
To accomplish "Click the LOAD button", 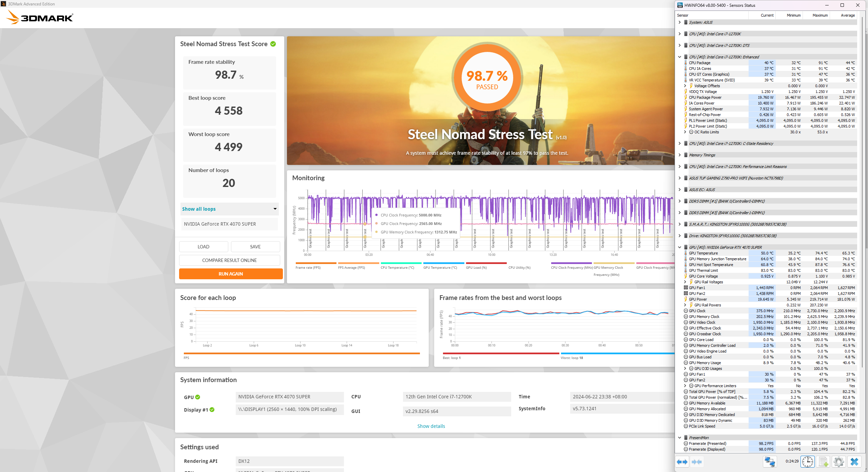I will 204,247.
